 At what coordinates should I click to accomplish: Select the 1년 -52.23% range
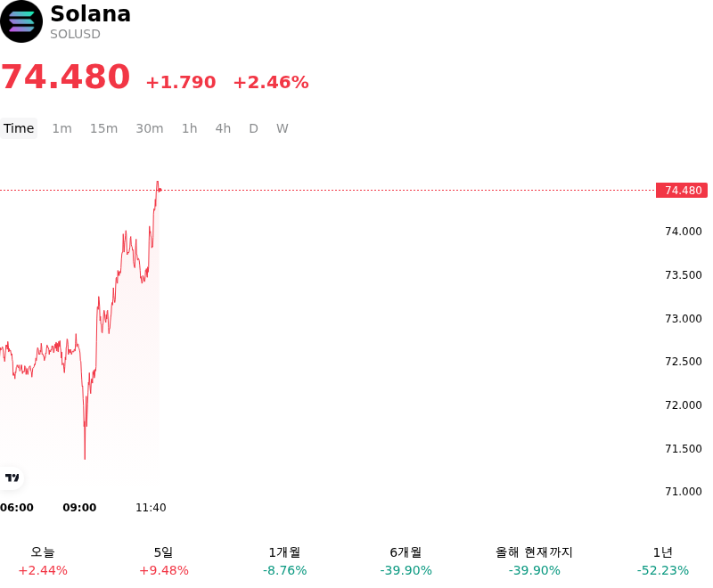coord(662,561)
